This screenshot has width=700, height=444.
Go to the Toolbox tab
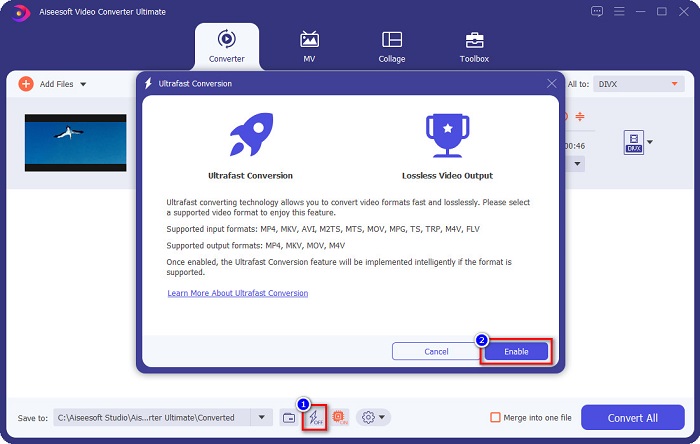click(474, 46)
